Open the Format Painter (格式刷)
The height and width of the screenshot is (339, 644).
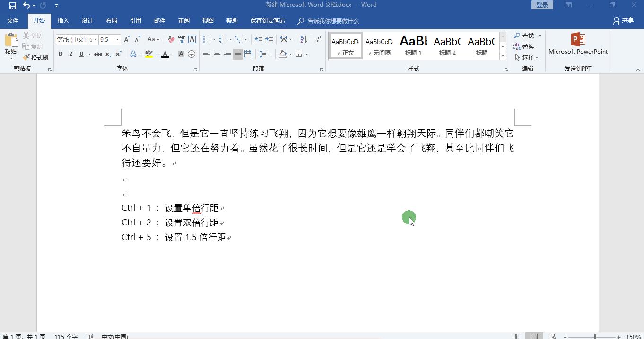(35, 57)
